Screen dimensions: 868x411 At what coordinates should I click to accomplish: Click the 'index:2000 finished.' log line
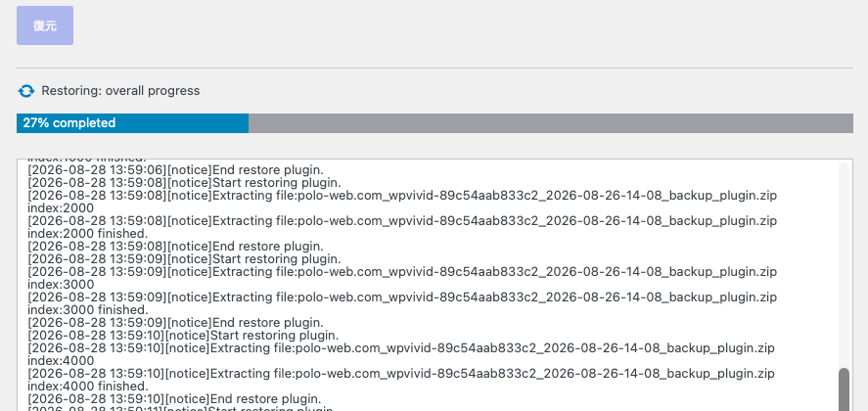[88, 234]
